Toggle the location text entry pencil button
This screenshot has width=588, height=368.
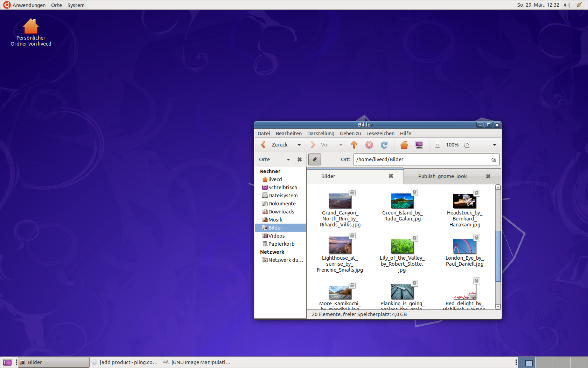(x=315, y=159)
